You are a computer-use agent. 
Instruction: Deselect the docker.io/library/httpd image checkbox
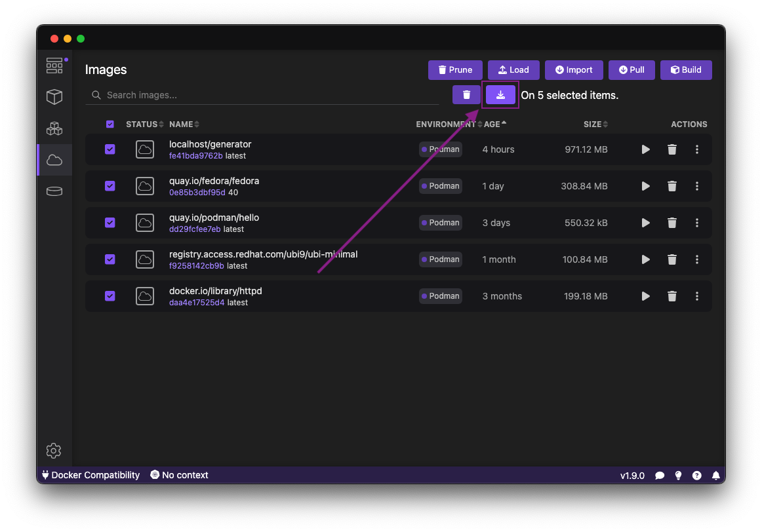(x=110, y=296)
